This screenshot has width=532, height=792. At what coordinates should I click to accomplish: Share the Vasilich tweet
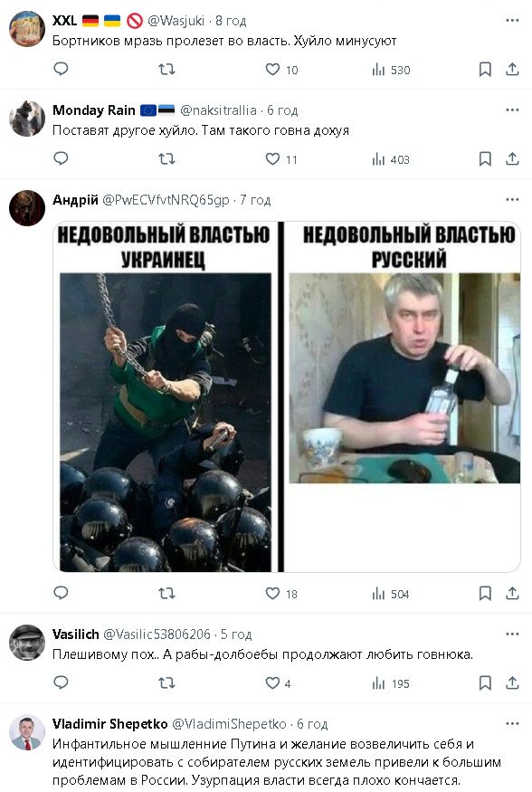click(512, 682)
